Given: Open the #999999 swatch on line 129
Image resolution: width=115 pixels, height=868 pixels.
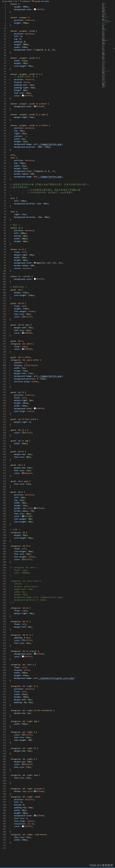Looking at the screenshot, I should pyautogui.click(x=23, y=349).
